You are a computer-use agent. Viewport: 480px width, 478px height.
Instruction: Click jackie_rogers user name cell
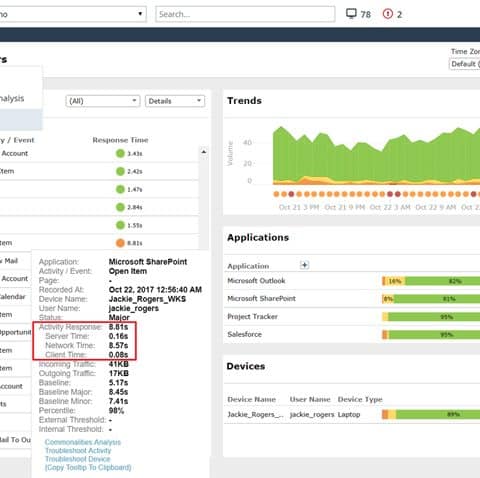coord(312,414)
